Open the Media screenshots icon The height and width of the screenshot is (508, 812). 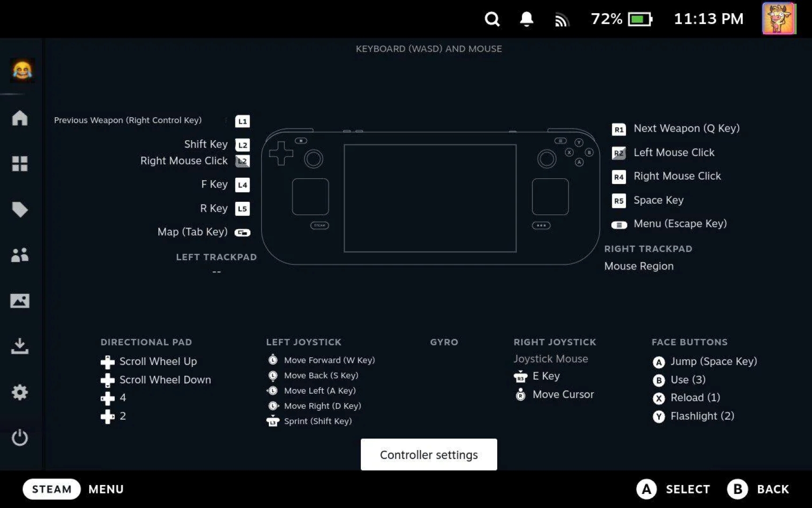pos(20,301)
